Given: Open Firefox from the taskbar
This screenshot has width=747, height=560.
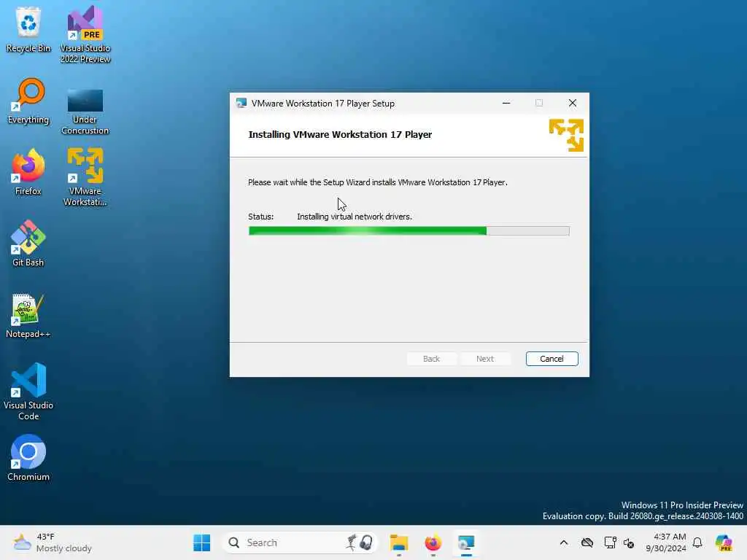Looking at the screenshot, I should pyautogui.click(x=433, y=542).
